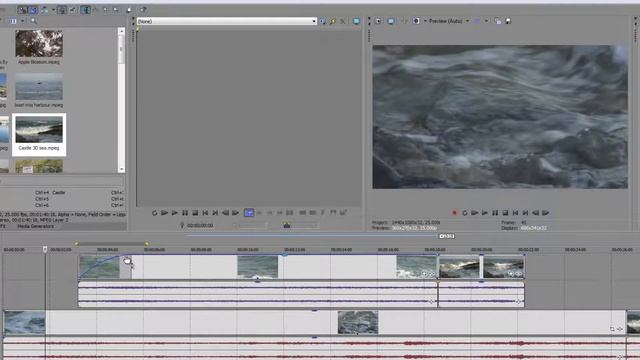The height and width of the screenshot is (360, 640).
Task: Select the boat into harbour.mpeg media thumbnail
Action: coord(39,87)
